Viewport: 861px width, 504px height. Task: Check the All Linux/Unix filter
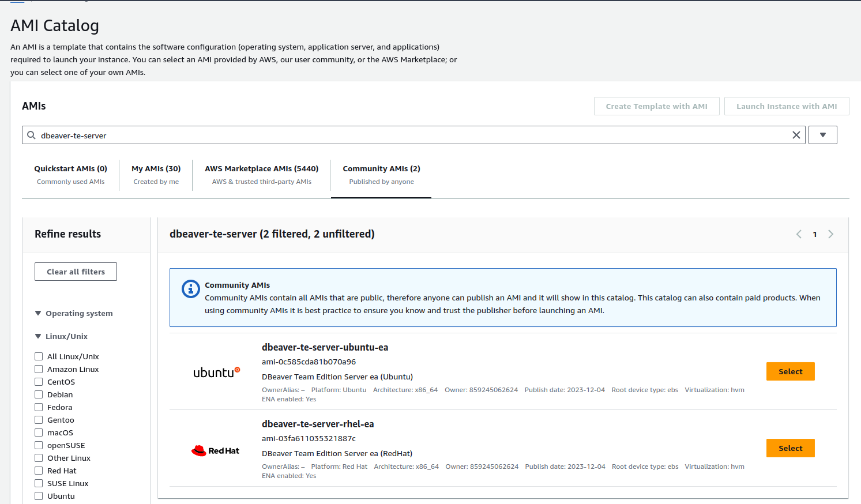tap(39, 356)
